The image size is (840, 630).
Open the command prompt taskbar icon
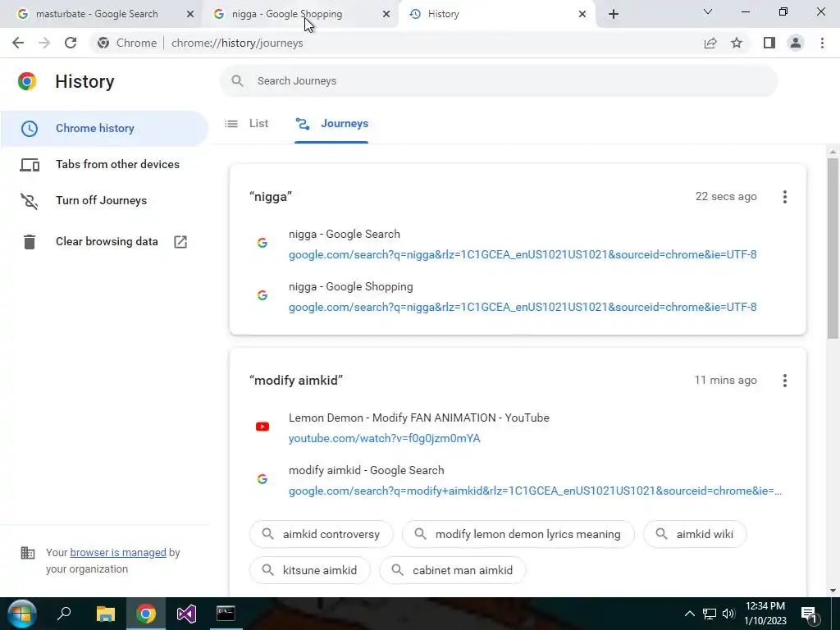(226, 614)
